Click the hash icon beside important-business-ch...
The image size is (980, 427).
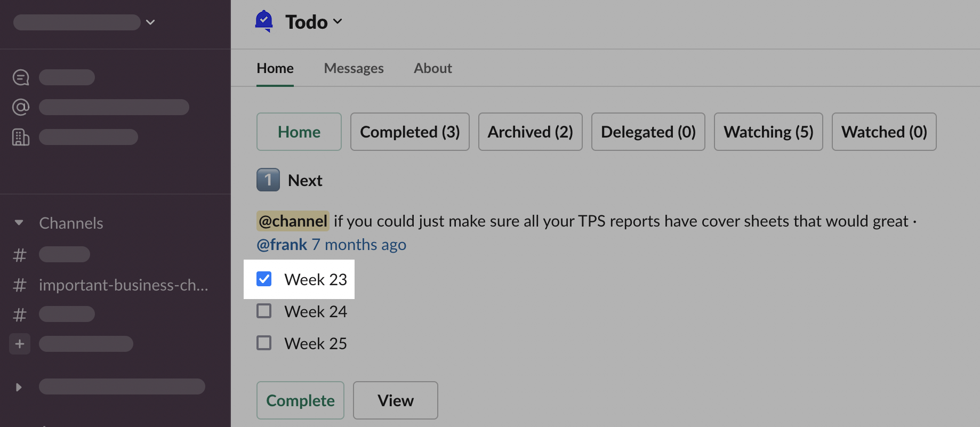tap(20, 285)
